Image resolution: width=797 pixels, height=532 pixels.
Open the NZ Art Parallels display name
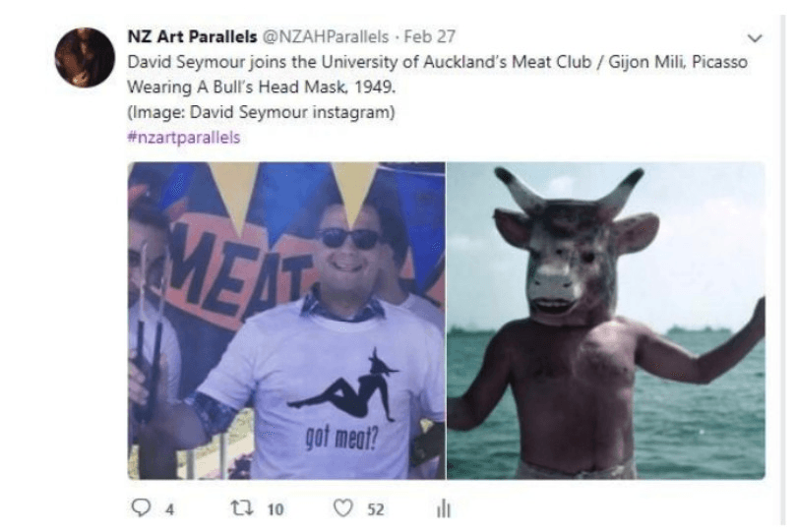pos(192,36)
